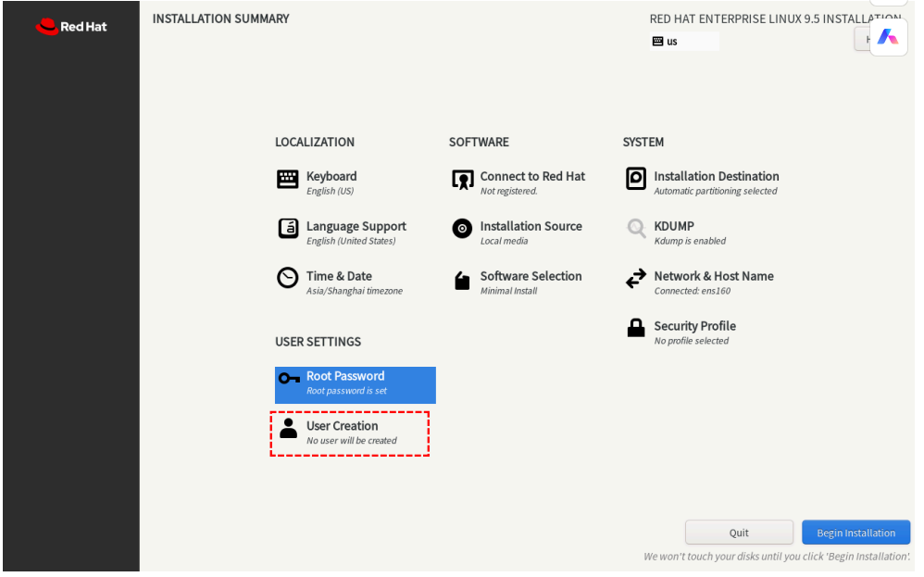The image size is (924, 577).
Task: Click 'Asia/Shanghai timezone' status text
Action: click(x=355, y=291)
